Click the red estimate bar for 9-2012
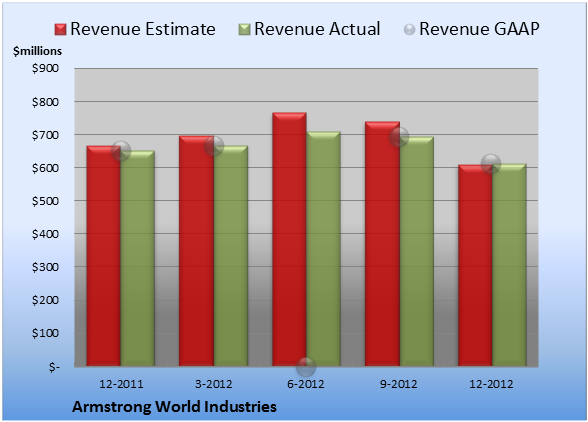The height and width of the screenshot is (422, 588). (382, 244)
